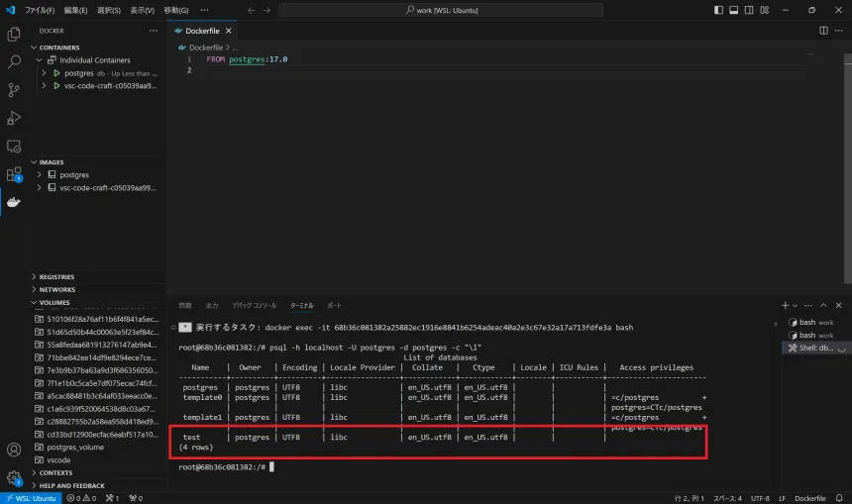
Task: Open the Extensions view
Action: pyautogui.click(x=14, y=174)
